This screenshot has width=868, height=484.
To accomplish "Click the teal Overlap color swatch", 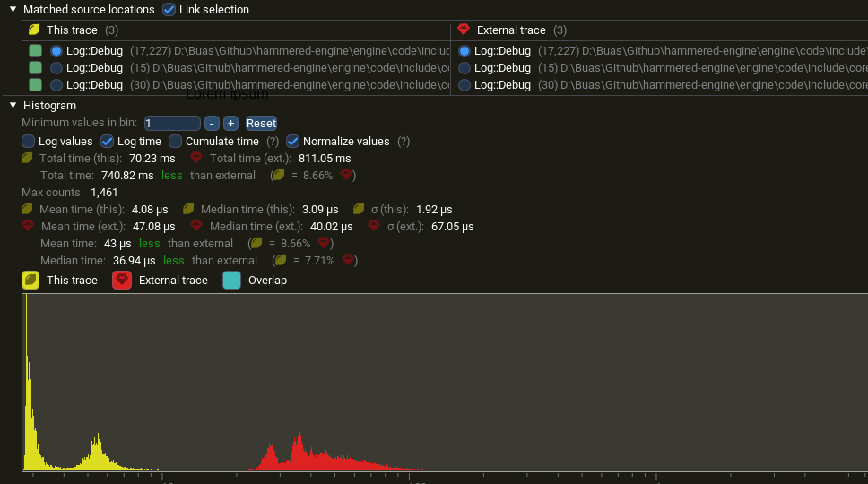I will pos(232,281).
